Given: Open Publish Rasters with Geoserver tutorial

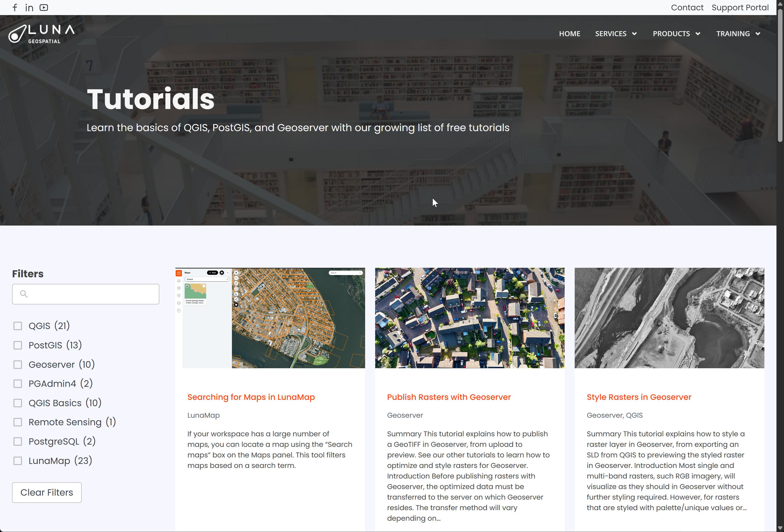Looking at the screenshot, I should coord(449,397).
